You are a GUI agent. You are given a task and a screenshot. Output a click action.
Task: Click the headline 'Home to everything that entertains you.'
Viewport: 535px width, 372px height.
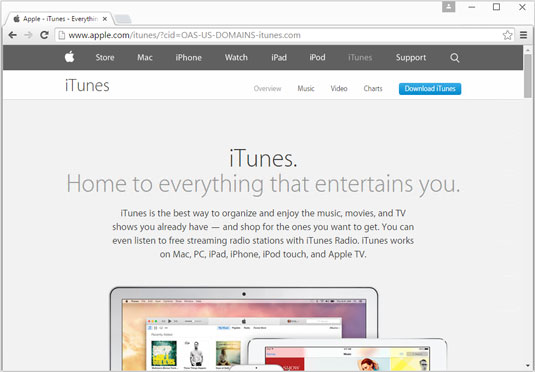click(263, 184)
